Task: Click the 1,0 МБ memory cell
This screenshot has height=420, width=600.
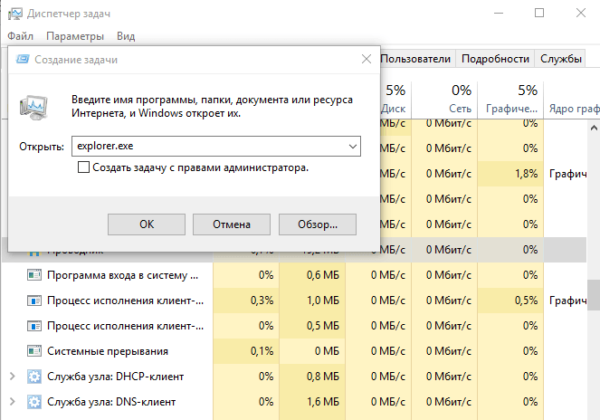Action: pos(312,300)
